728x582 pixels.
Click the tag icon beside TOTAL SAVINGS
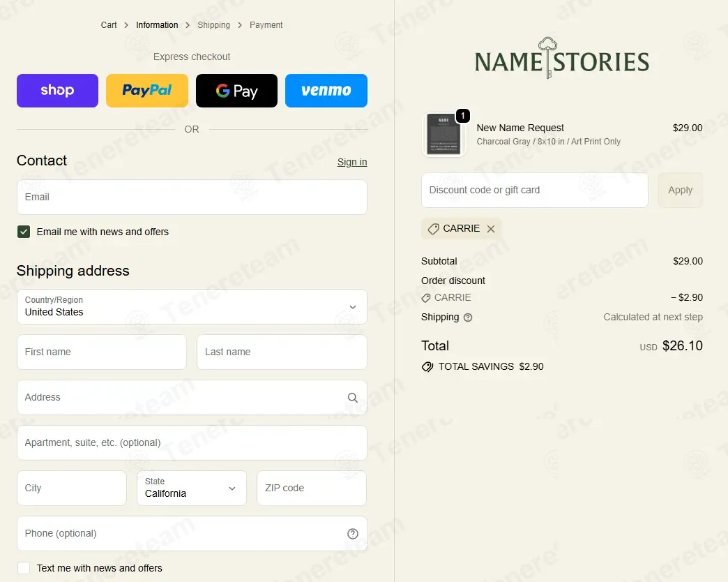click(x=427, y=367)
